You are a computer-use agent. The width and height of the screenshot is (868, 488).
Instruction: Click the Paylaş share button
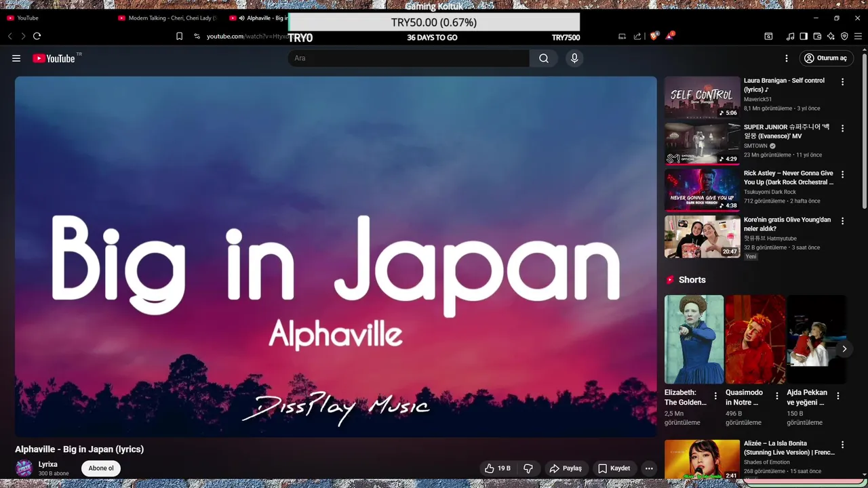coord(566,468)
